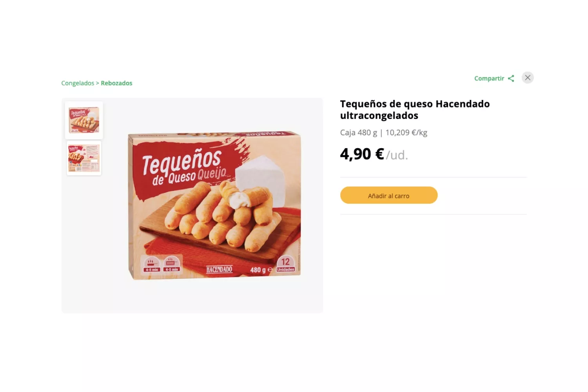Click the 4,90 € price
This screenshot has height=392, width=588.
(362, 154)
